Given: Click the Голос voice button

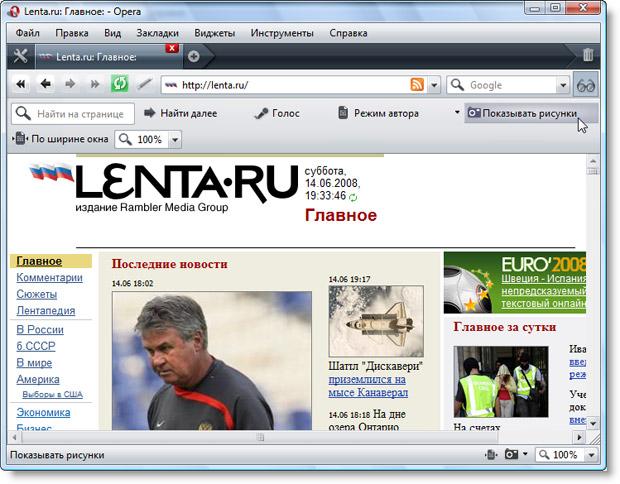Looking at the screenshot, I should point(277,113).
